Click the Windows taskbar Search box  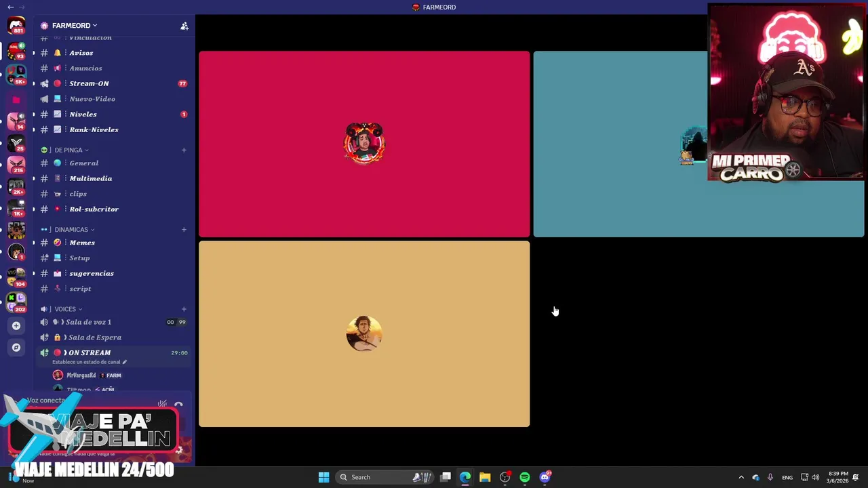click(x=386, y=477)
